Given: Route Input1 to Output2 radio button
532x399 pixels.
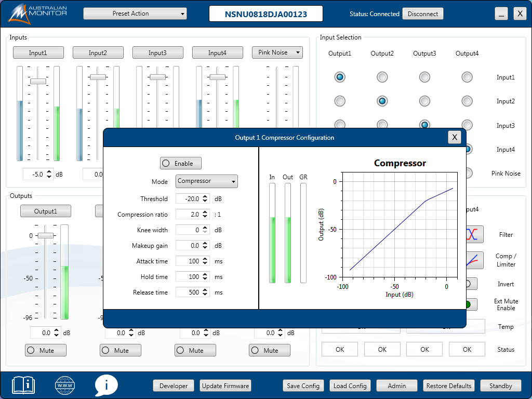Looking at the screenshot, I should 382,77.
